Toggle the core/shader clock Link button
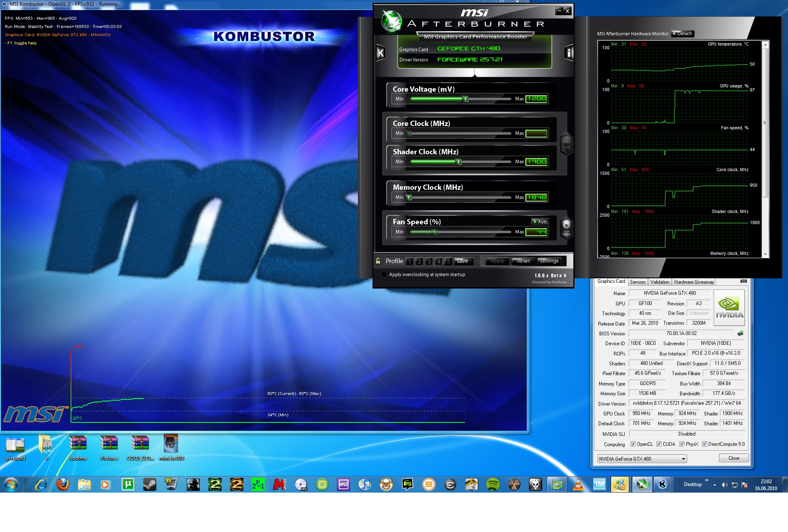788x532 pixels. (x=566, y=144)
